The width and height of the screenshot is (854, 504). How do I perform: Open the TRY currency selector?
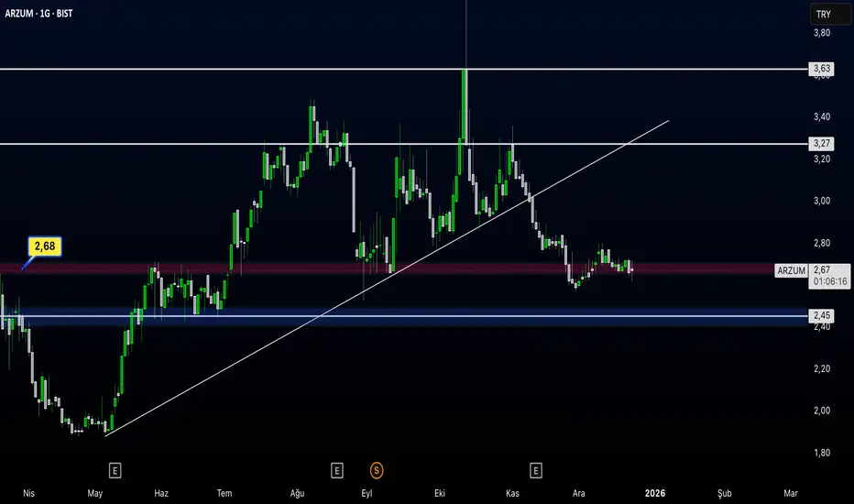click(x=829, y=15)
